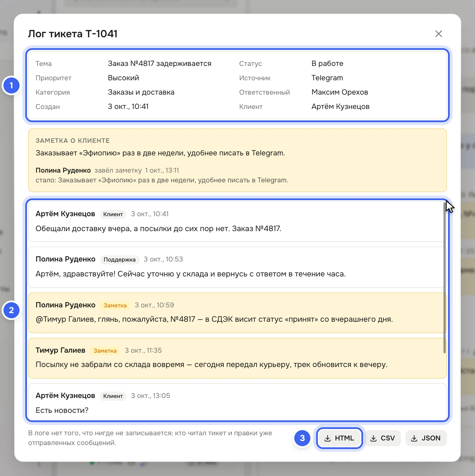Export the ticket log as CSV
Screen dimensions: 475x476
pyautogui.click(x=383, y=438)
